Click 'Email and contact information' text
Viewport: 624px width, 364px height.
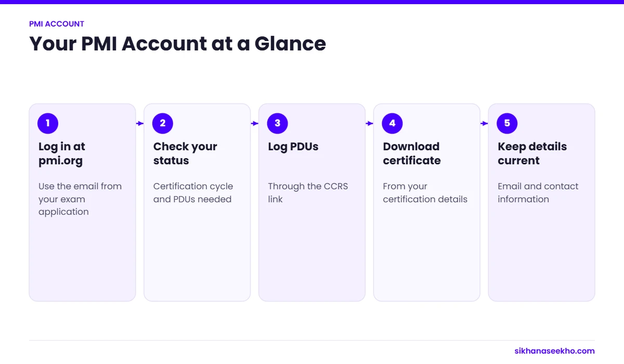[x=538, y=192]
